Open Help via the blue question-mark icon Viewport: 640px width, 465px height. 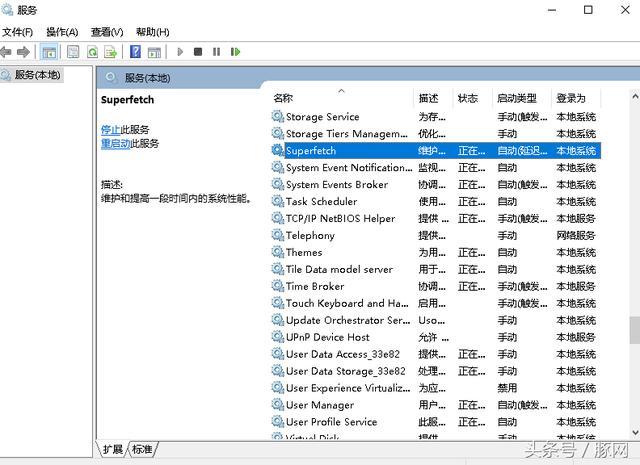(x=135, y=51)
